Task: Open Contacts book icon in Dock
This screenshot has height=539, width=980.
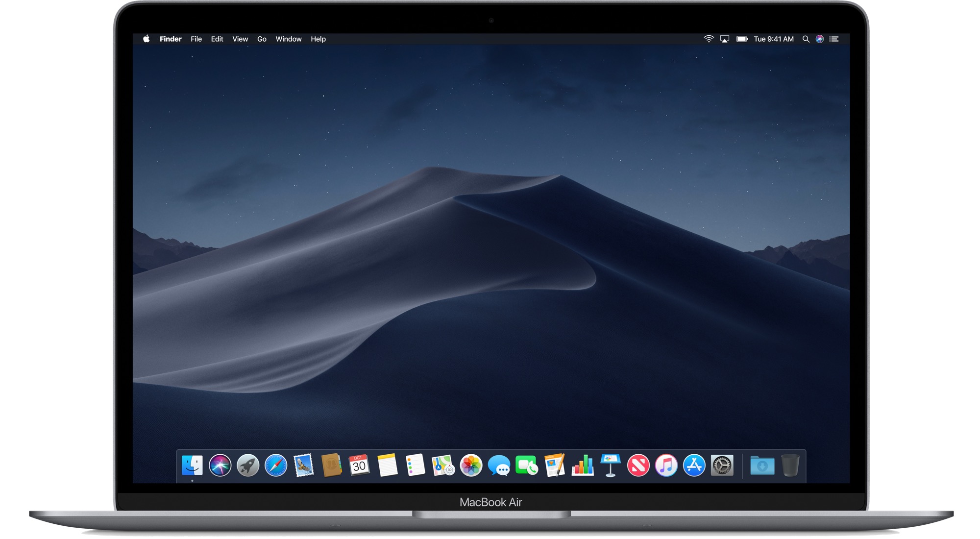Action: click(332, 465)
